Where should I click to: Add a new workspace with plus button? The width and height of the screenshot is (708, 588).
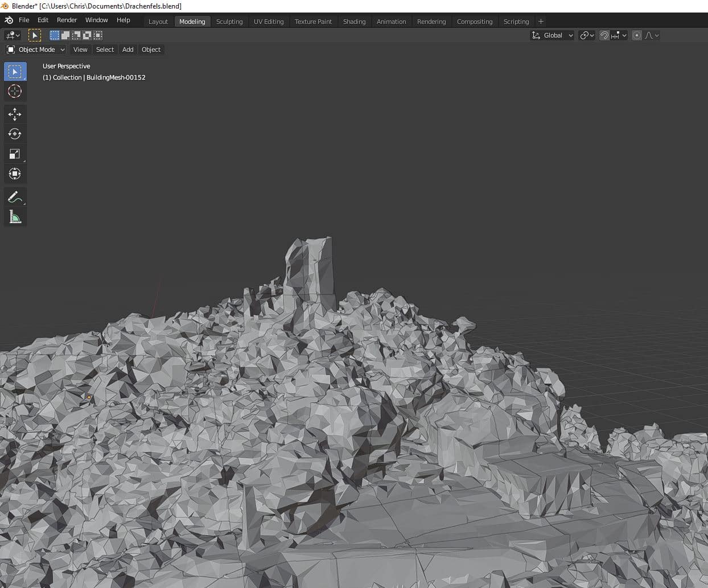point(541,22)
